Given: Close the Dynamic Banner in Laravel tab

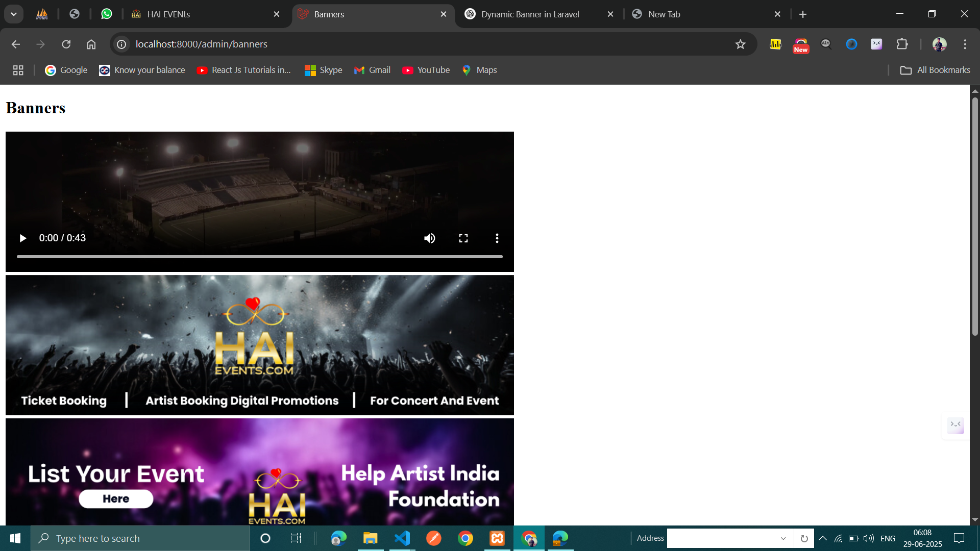Looking at the screenshot, I should [x=610, y=14].
